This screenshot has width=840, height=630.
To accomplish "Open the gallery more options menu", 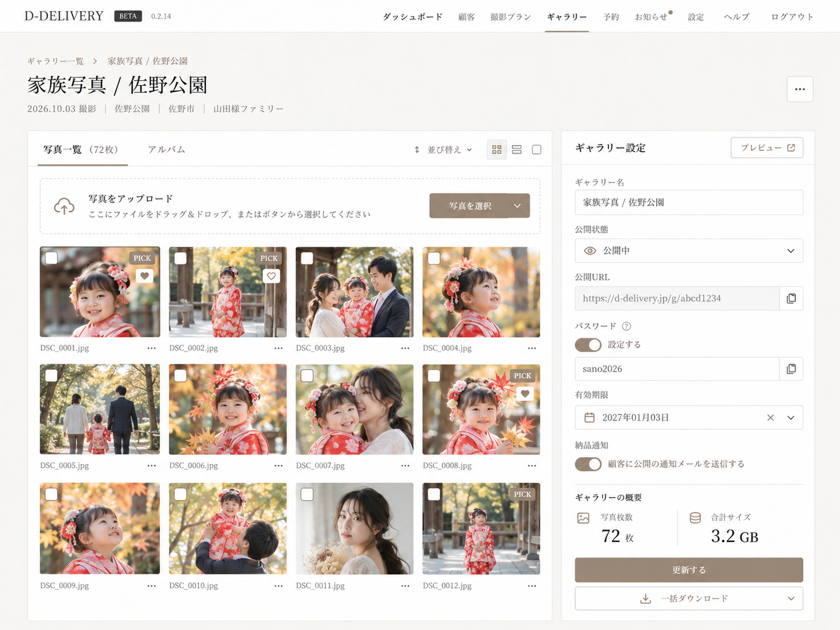I will (800, 89).
